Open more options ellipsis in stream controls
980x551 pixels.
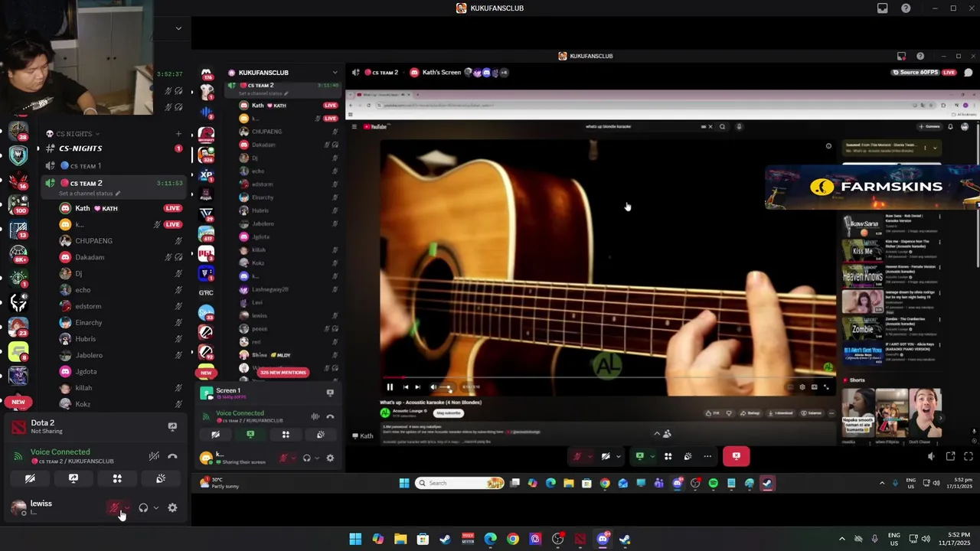[707, 456]
